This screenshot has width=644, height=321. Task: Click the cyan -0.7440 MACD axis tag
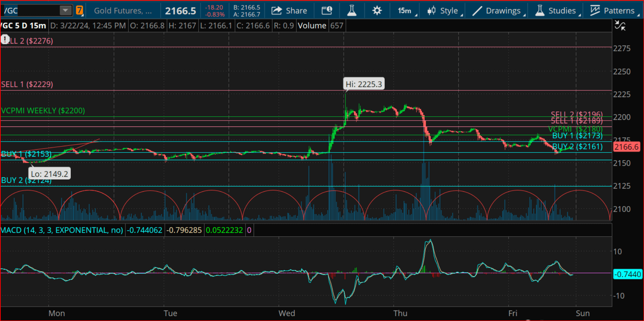pyautogui.click(x=628, y=274)
